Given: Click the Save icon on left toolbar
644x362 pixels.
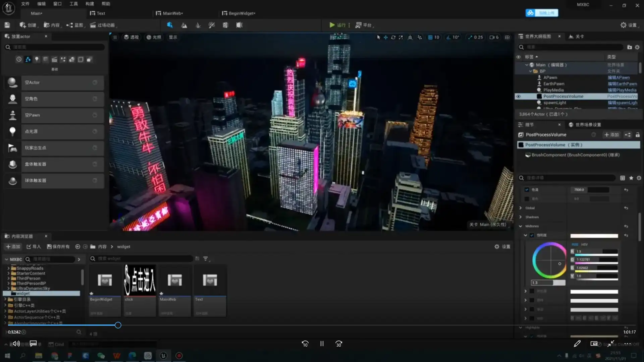Looking at the screenshot, I should point(7,25).
